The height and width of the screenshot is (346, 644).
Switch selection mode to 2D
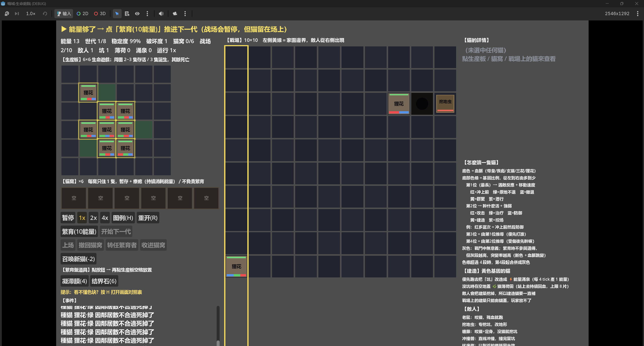pyautogui.click(x=82, y=14)
